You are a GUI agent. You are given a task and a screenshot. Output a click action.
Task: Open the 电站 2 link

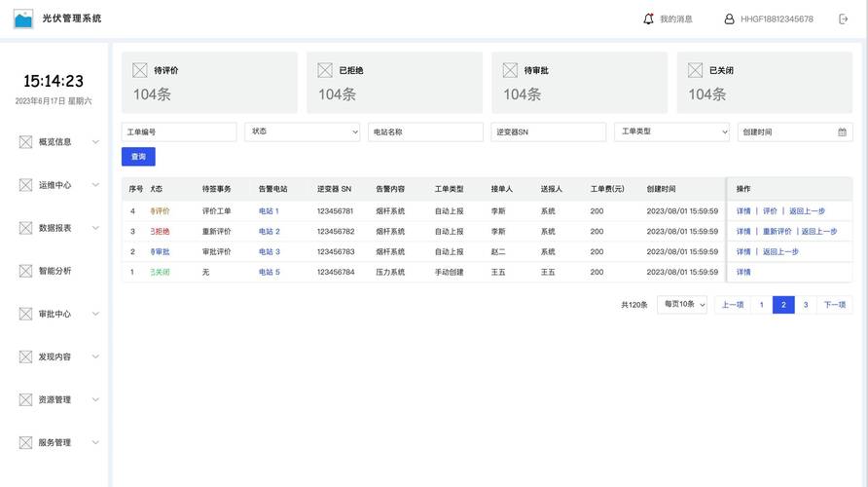pos(269,232)
